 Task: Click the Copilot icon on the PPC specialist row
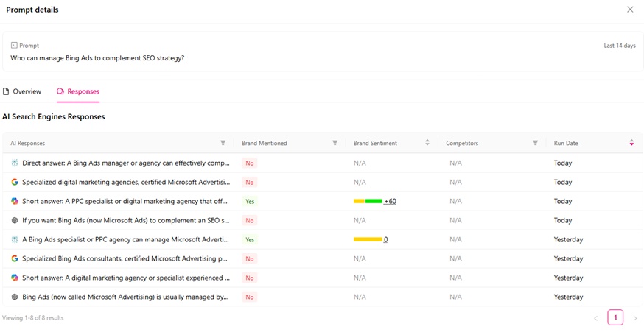pos(15,201)
